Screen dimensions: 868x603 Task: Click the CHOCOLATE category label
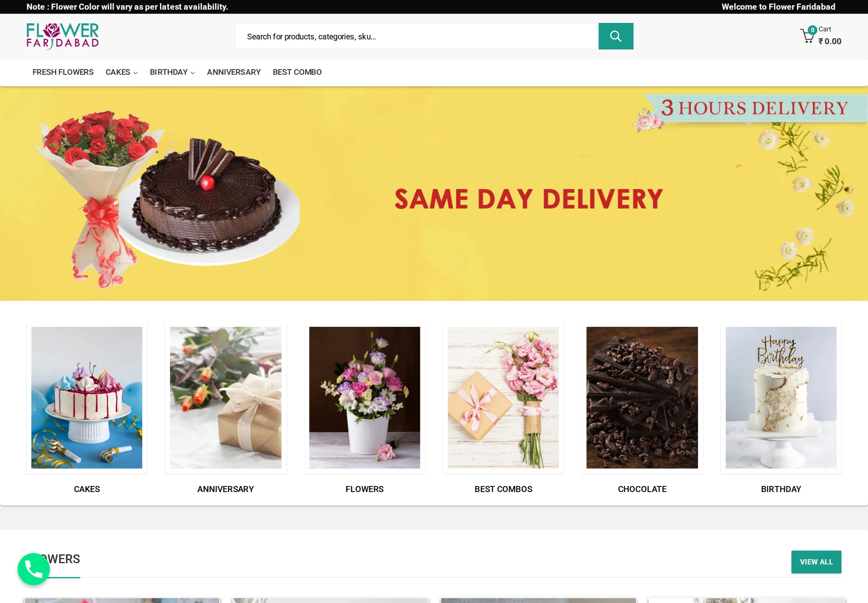tap(642, 489)
